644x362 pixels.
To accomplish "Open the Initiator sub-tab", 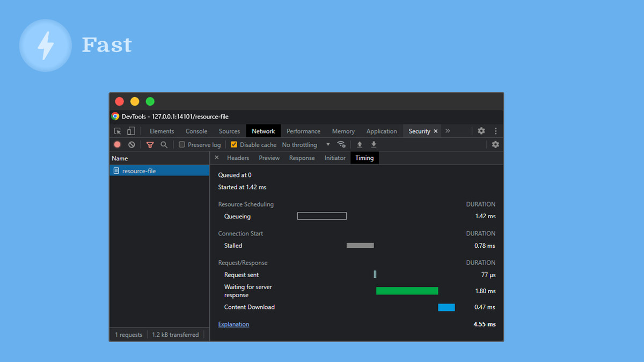I will [335, 158].
